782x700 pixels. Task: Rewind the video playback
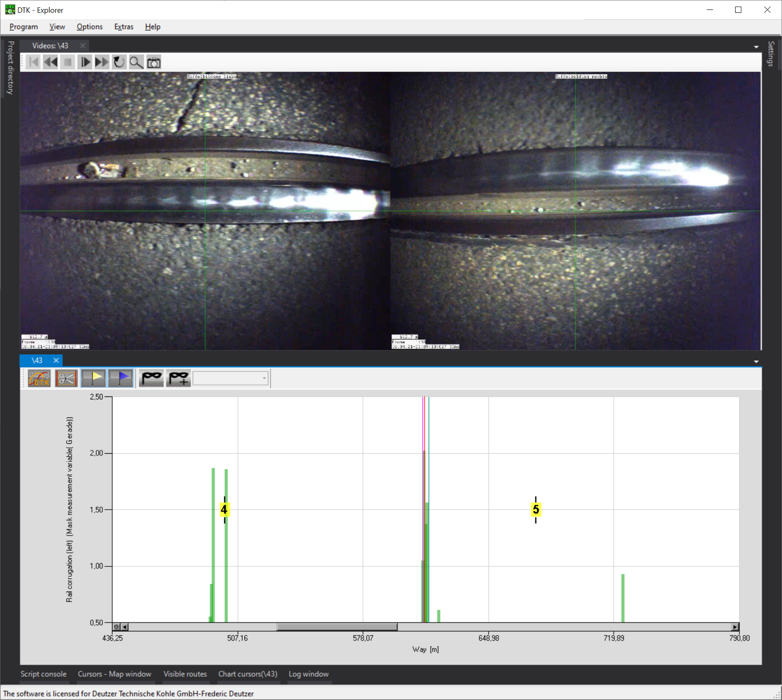(x=50, y=62)
